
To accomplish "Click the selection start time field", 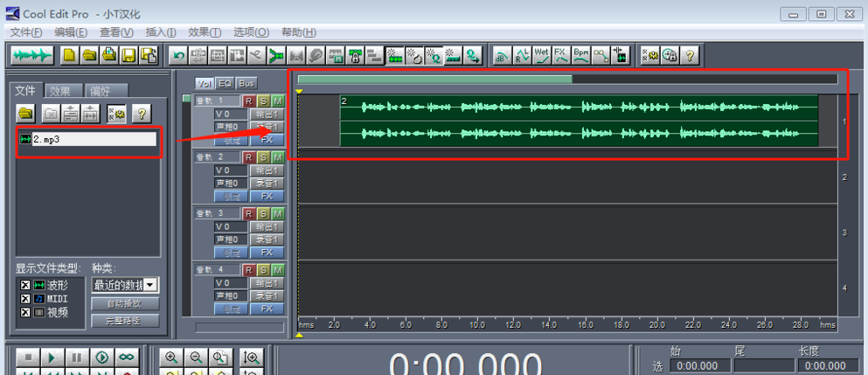I will 699,365.
